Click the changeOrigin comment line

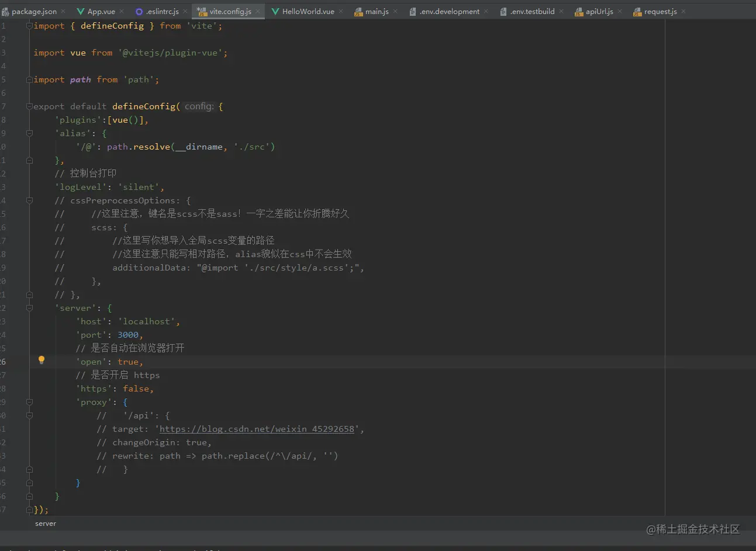click(154, 442)
